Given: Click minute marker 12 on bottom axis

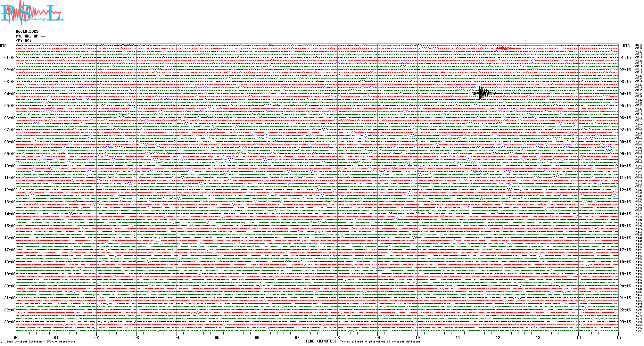Looking at the screenshot, I should pos(498,337).
